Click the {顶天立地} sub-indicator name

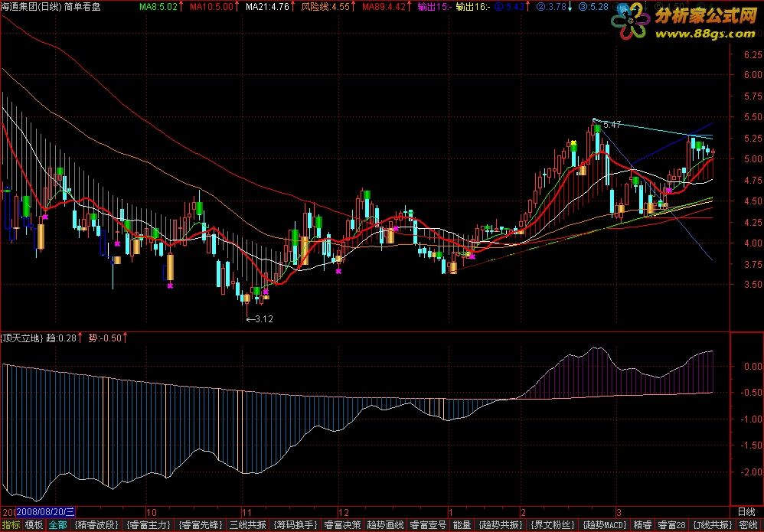(22, 338)
